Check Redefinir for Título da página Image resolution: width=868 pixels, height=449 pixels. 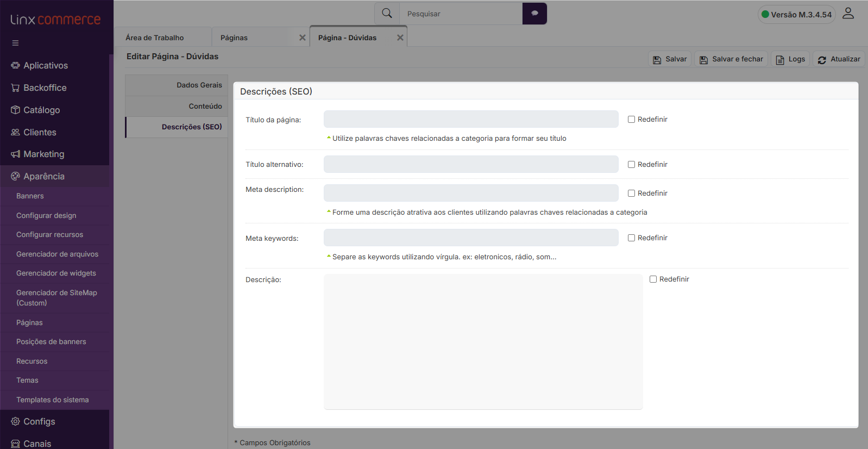click(x=631, y=120)
